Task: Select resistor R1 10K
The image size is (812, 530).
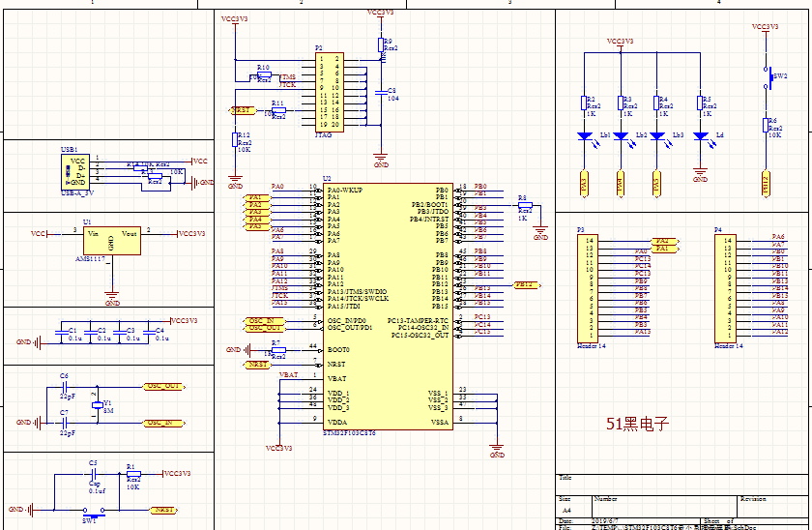Action: [x=133, y=474]
